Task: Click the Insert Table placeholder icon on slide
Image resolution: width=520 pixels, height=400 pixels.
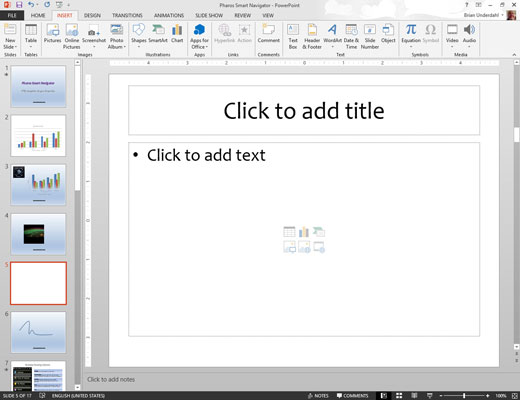Action: [x=289, y=232]
